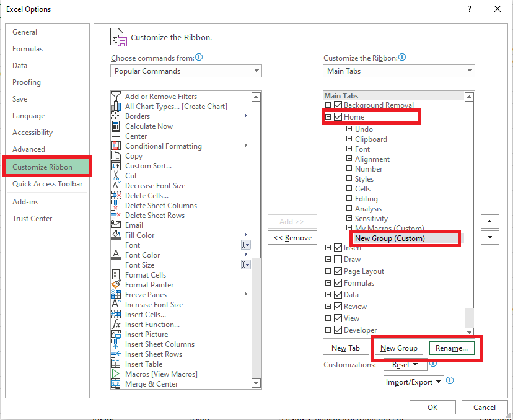Click the Freeze Panes icon

click(116, 295)
